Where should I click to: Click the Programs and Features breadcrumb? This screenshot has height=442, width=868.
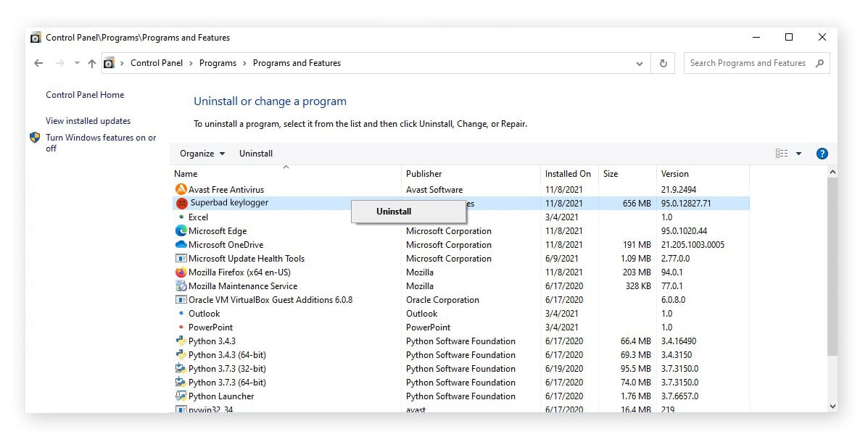point(297,63)
